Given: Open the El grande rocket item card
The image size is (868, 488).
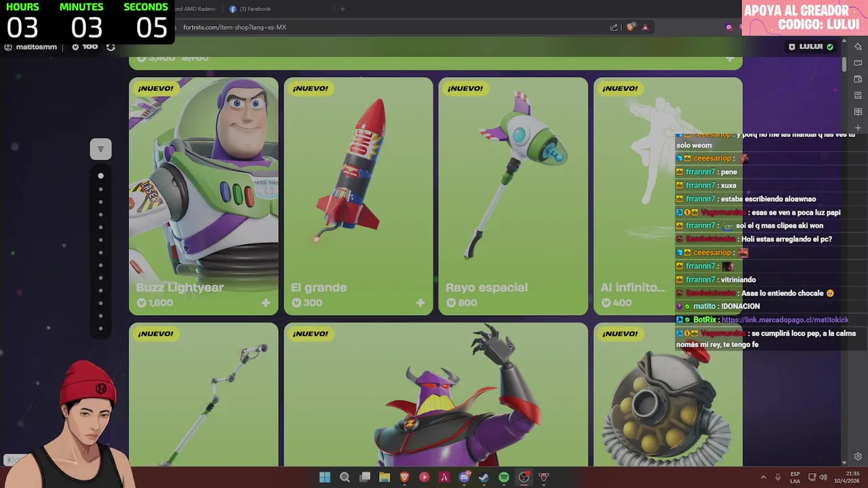Looking at the screenshot, I should (x=358, y=196).
